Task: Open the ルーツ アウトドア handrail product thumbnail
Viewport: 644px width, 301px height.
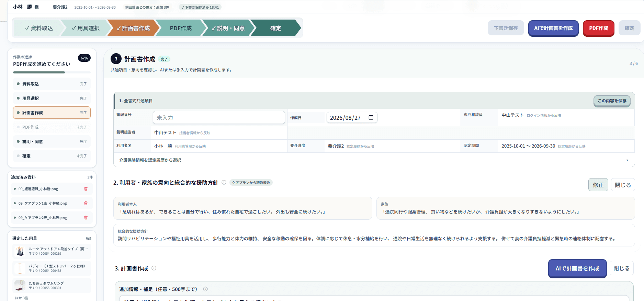Action: click(x=20, y=251)
